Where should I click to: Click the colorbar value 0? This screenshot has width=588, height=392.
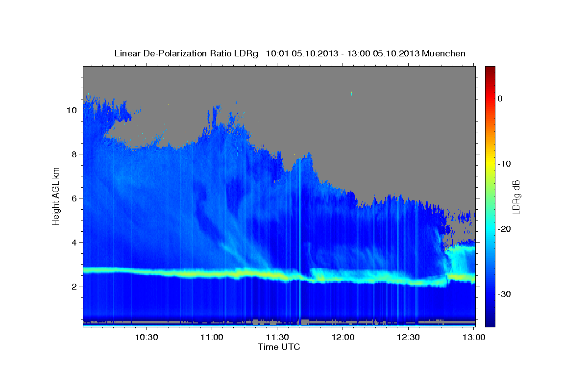tap(500, 98)
